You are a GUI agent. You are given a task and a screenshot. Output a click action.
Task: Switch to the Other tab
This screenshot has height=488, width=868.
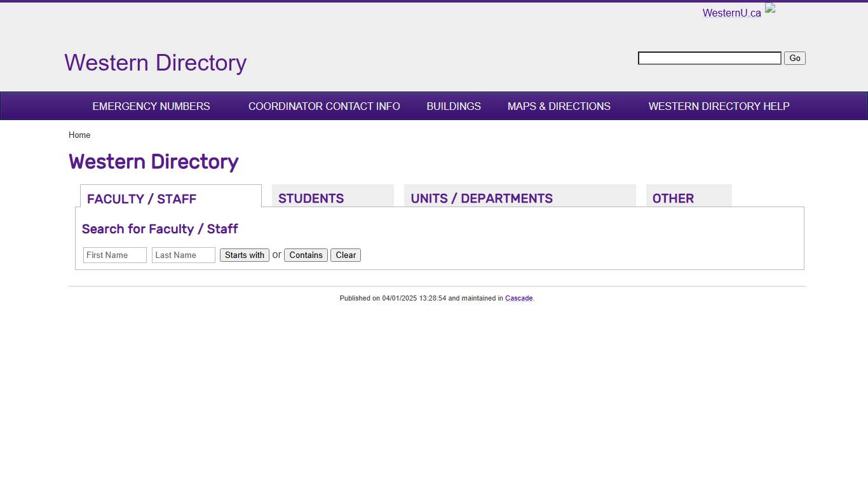(673, 198)
